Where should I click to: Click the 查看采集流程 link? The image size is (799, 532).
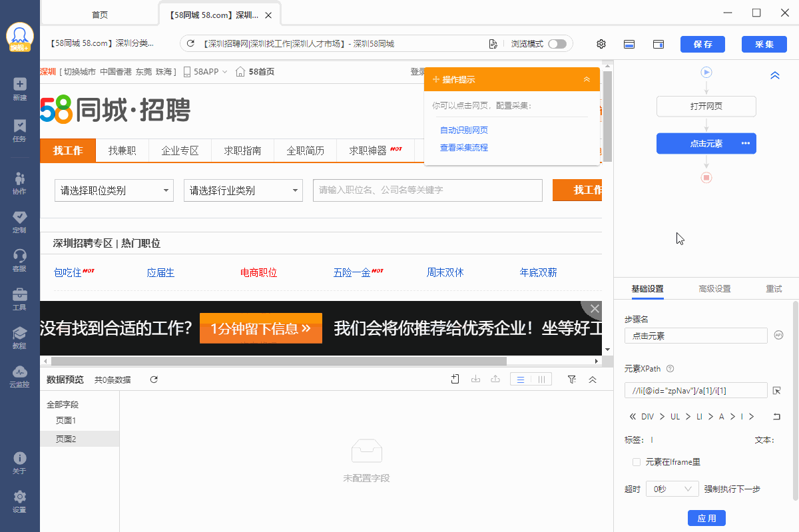click(464, 147)
